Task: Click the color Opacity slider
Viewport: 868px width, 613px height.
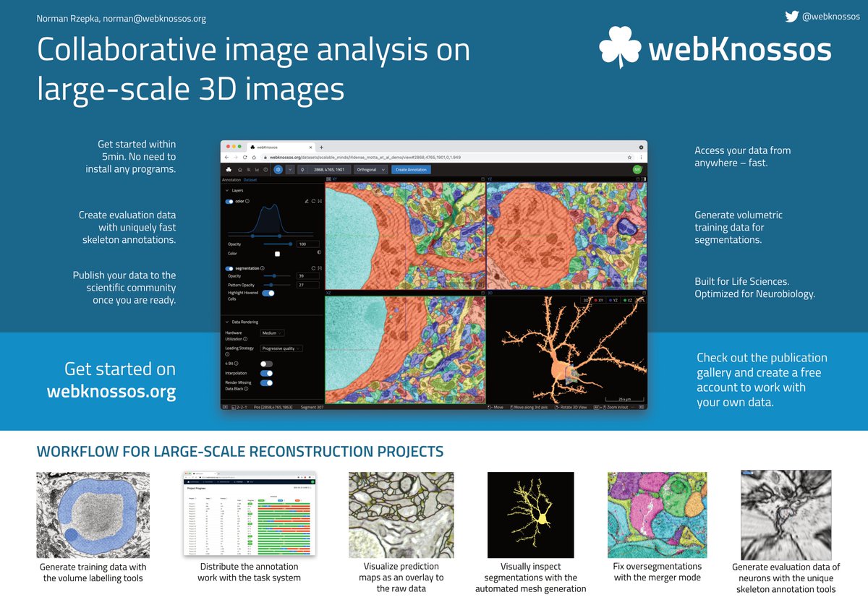Action: point(278,244)
